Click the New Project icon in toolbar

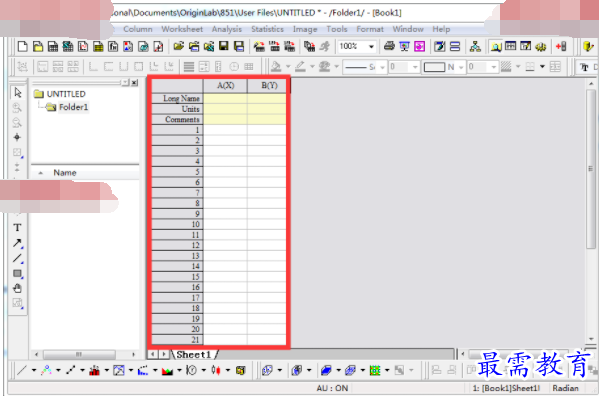[23, 47]
